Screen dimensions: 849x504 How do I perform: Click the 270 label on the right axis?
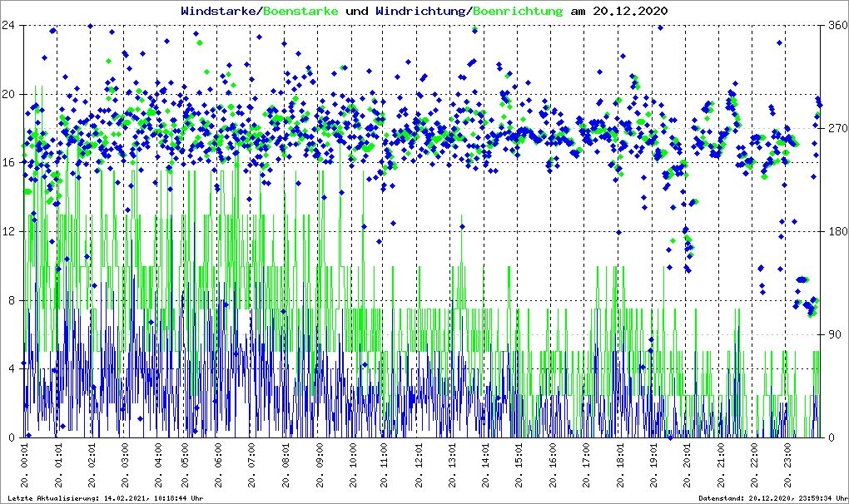click(x=834, y=128)
